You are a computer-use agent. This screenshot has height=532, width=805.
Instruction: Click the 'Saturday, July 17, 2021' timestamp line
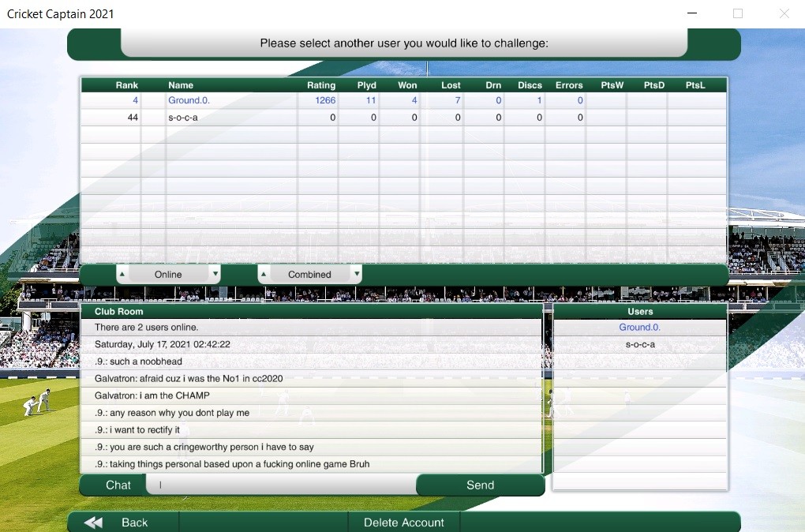[163, 344]
